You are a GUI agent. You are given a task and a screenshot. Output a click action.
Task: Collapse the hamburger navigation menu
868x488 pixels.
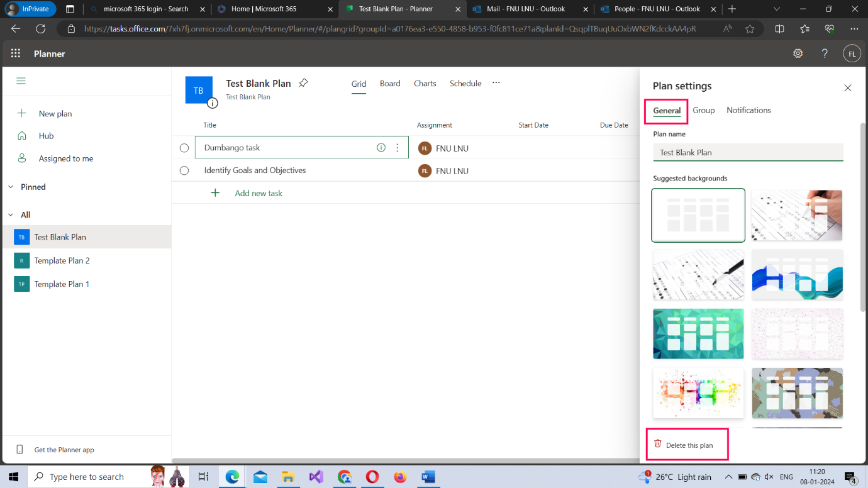tap(21, 81)
